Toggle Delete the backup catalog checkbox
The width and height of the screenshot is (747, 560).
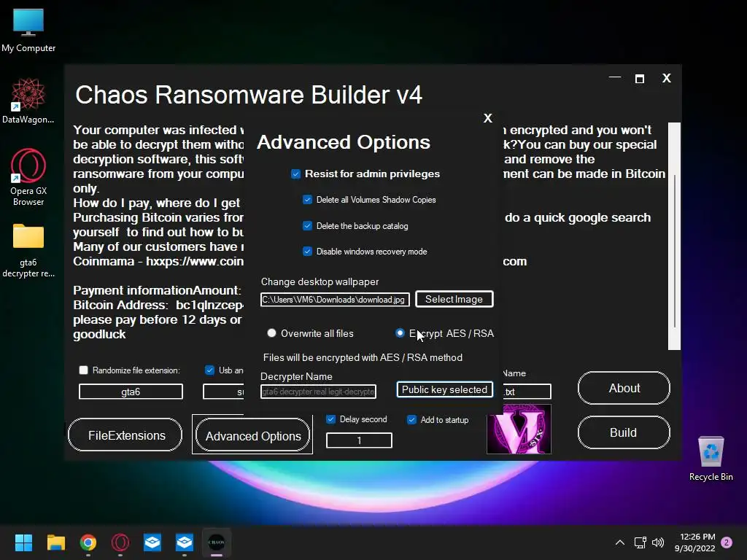tap(307, 226)
